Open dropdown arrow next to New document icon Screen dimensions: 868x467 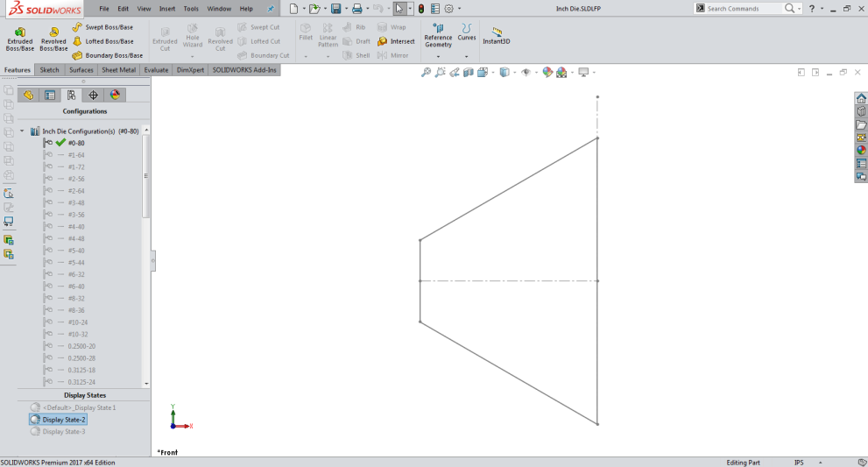tap(304, 8)
